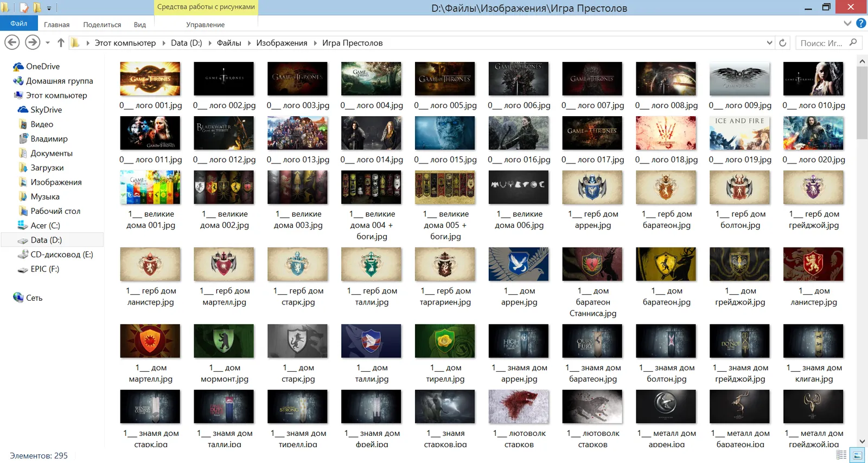Open Сеть in the navigation pane
The image size is (868, 463).
(x=34, y=297)
